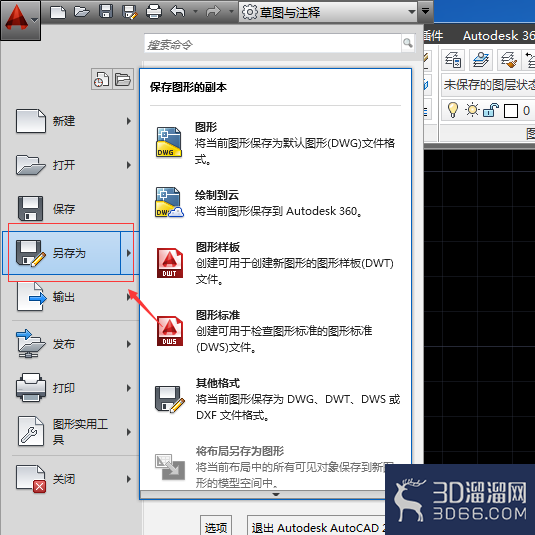The image size is (535, 535).
Task: Show open documents icon
Action: (x=123, y=79)
